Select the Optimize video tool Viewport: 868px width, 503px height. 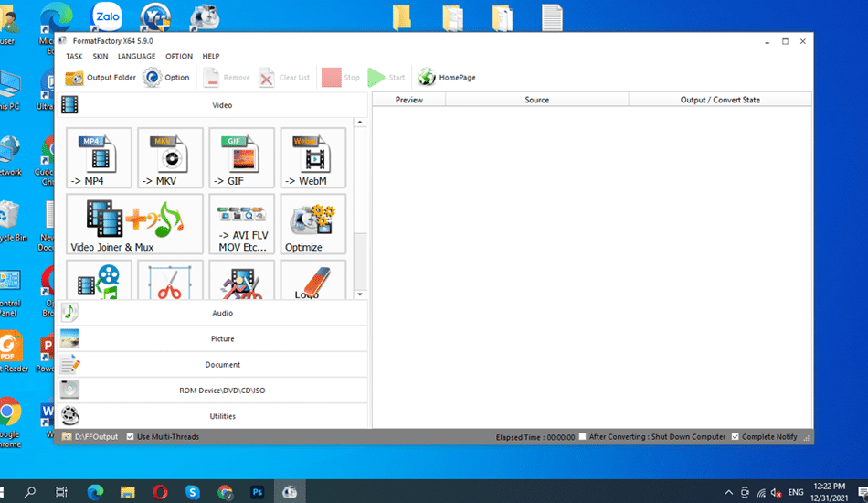(312, 223)
